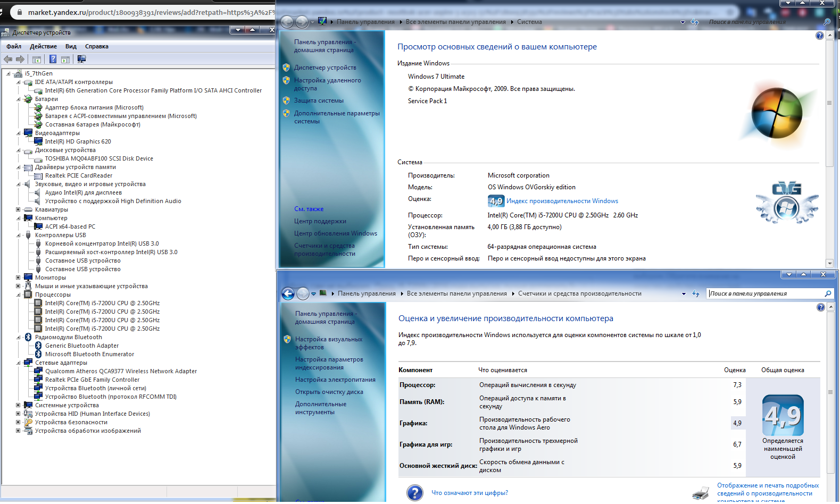Collapse the Процессоры branch
Image resolution: width=840 pixels, height=504 pixels.
coord(18,295)
